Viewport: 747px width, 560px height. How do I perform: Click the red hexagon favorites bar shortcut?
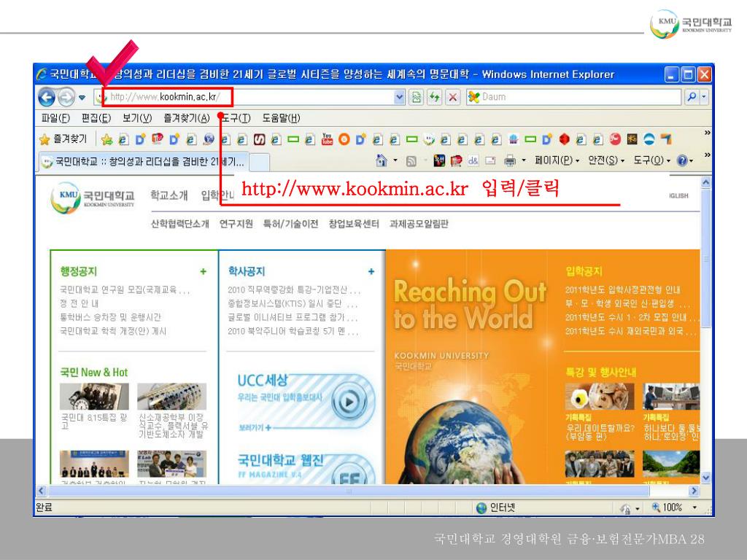coord(564,139)
